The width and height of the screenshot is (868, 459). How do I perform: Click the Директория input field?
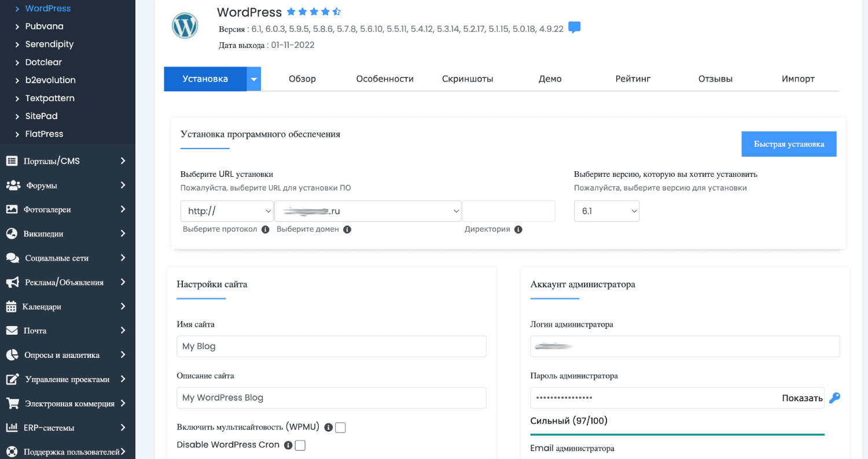tap(509, 211)
